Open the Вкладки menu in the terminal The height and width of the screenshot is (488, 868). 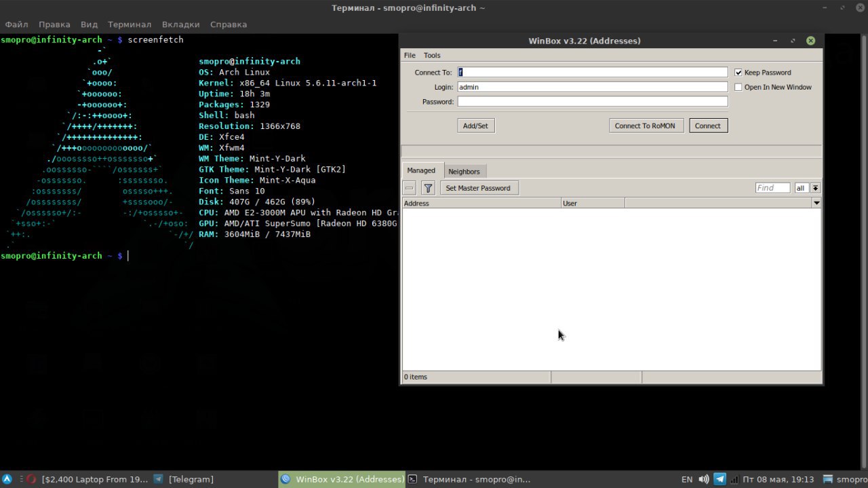(181, 24)
